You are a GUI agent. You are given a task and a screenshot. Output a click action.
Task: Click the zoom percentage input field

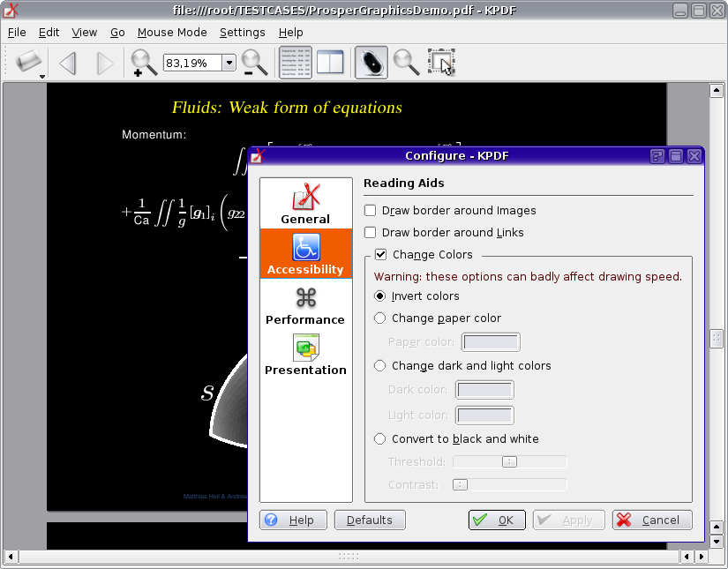(x=192, y=63)
